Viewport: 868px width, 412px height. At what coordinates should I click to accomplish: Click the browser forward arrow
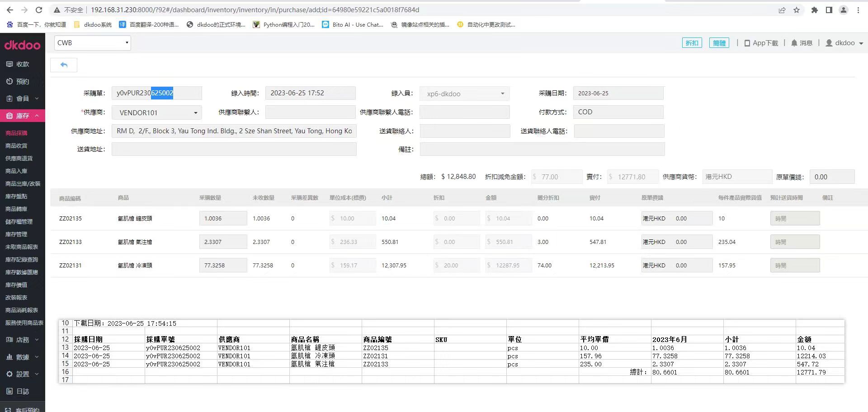24,10
